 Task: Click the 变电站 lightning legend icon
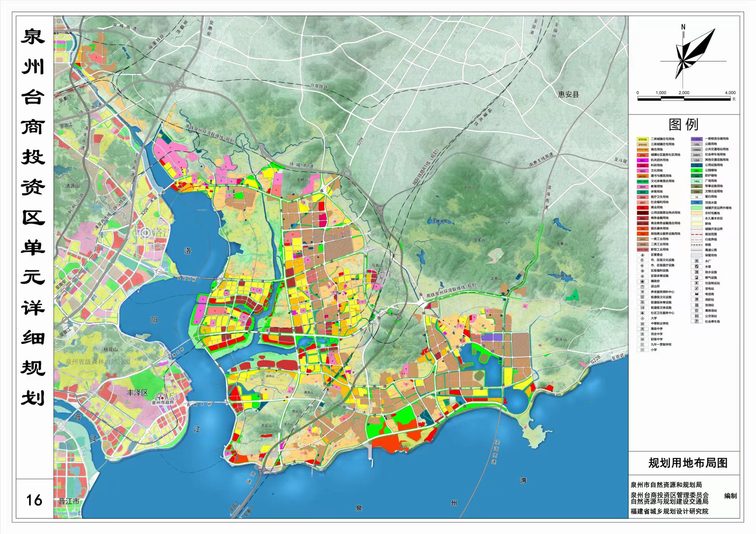pos(696,288)
